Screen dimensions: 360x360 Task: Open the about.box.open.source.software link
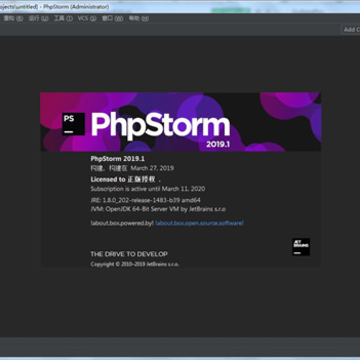pos(199,223)
